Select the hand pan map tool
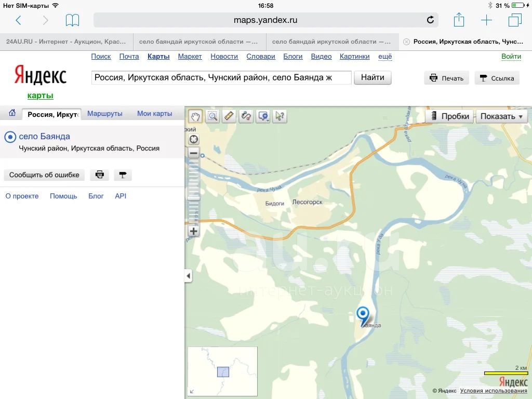Viewport: 532px width, 399px height. click(195, 116)
